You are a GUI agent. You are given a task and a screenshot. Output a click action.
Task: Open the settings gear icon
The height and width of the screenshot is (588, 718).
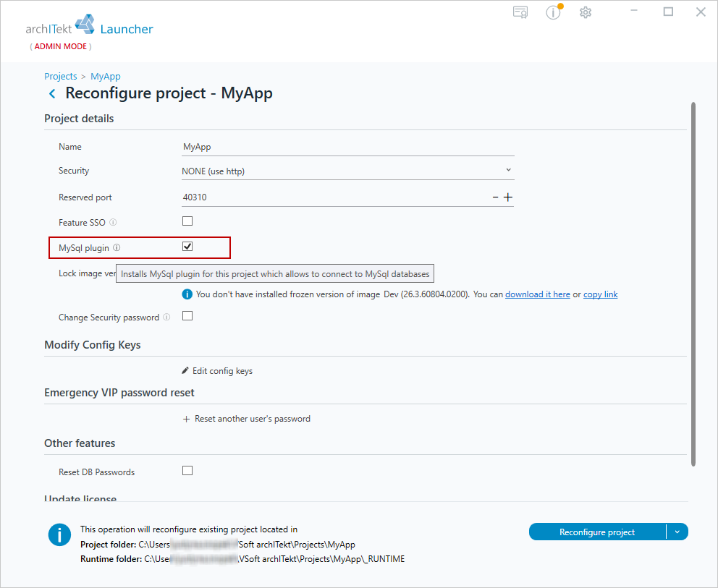coord(586,12)
